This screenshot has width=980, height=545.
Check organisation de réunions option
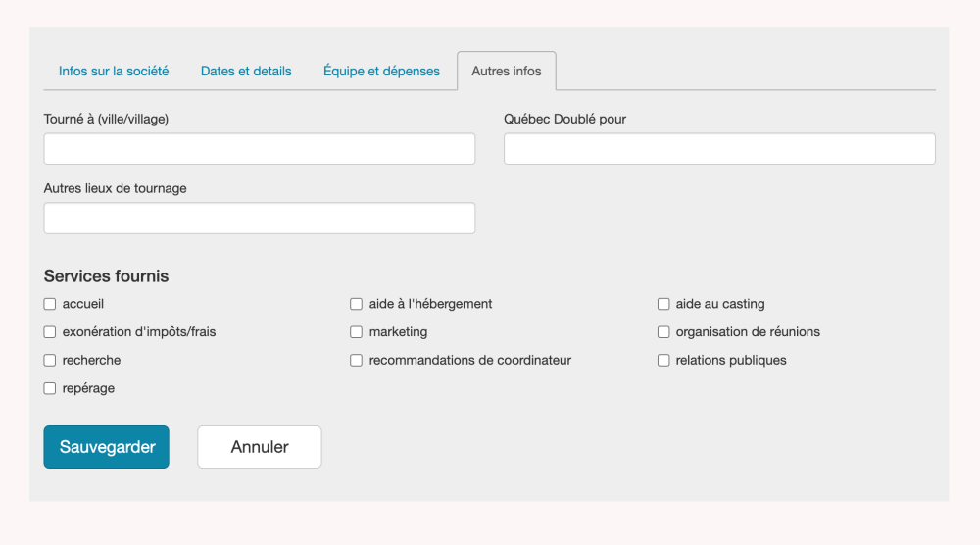click(663, 332)
